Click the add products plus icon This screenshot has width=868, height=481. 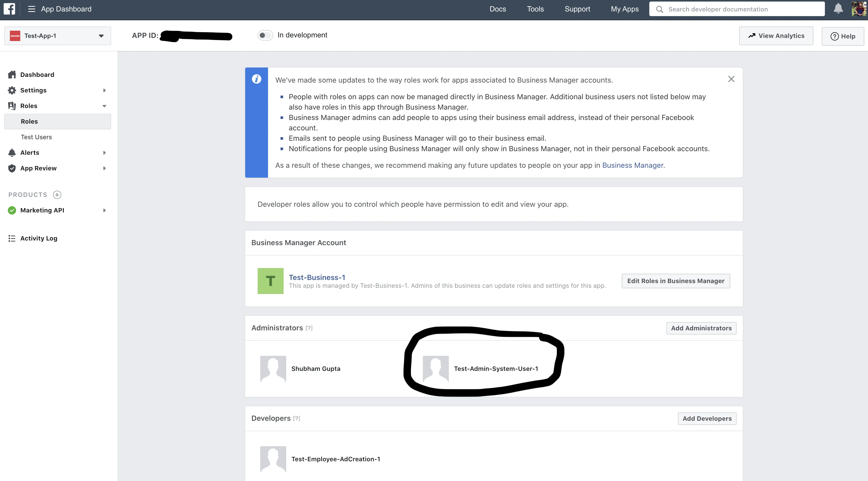[x=57, y=195]
